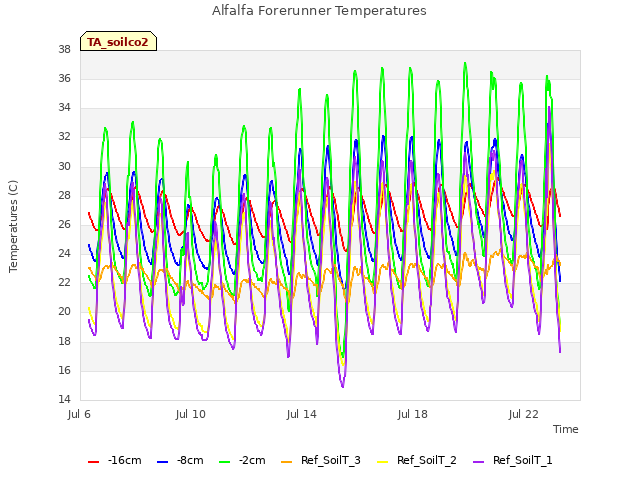Image resolution: width=640 pixels, height=480 pixels.
Task: Click the Jul 6 x-axis label
Action: tap(79, 414)
